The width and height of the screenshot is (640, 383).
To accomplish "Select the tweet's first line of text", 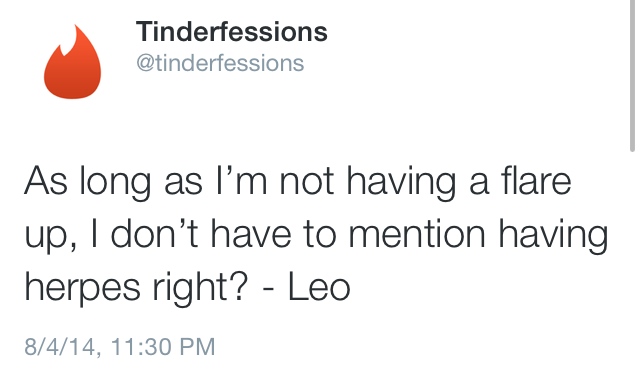I will click(x=298, y=182).
